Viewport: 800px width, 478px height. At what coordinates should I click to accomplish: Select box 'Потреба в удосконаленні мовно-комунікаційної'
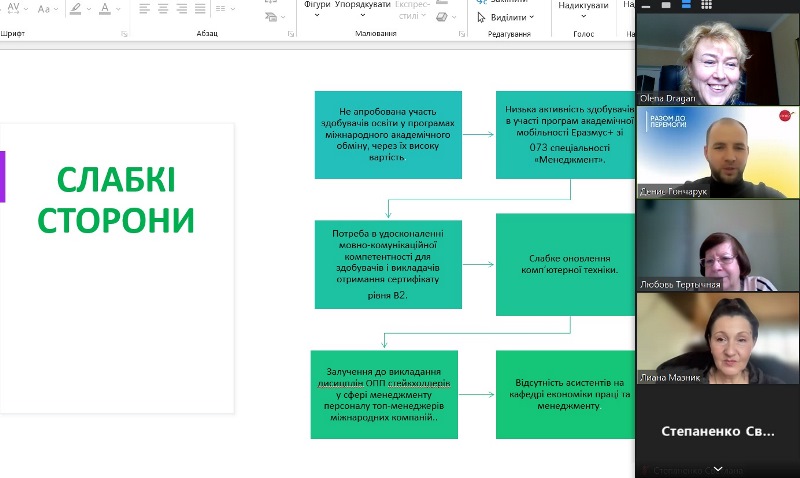pos(388,264)
